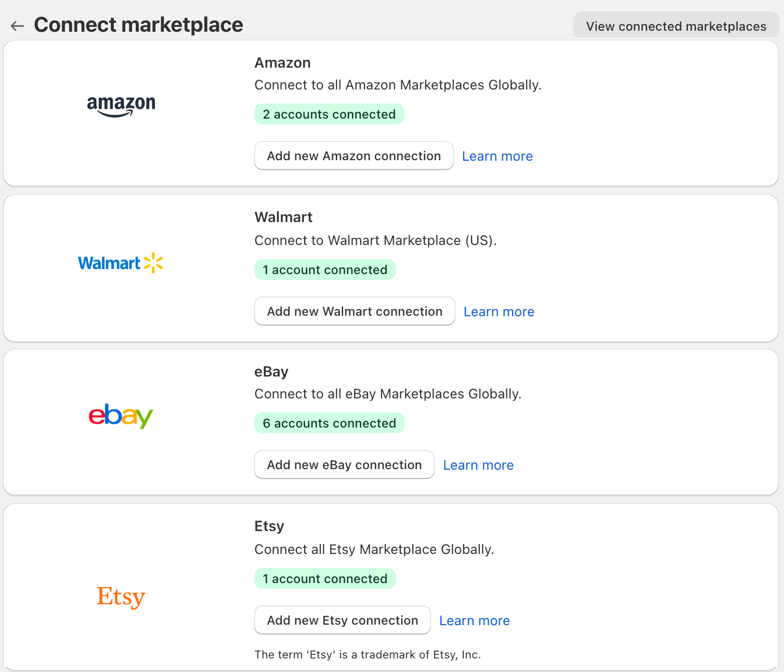Image resolution: width=784 pixels, height=672 pixels.
Task: Click the Walmart 1 account connected badge
Action: click(x=325, y=269)
